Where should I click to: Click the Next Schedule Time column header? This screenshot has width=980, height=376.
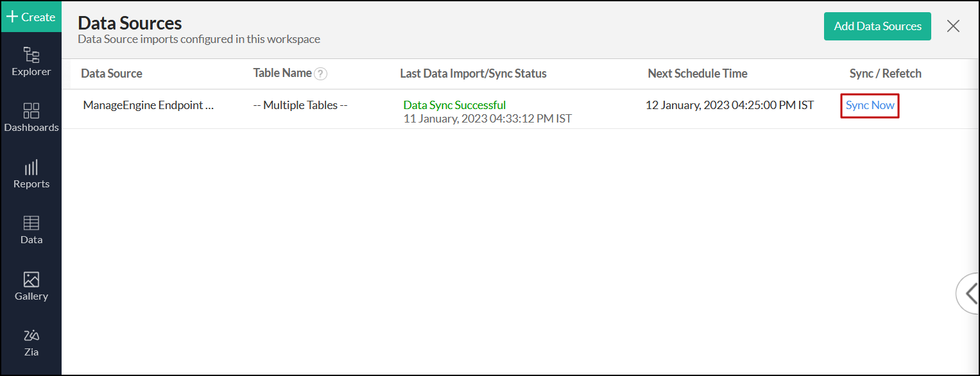(697, 74)
